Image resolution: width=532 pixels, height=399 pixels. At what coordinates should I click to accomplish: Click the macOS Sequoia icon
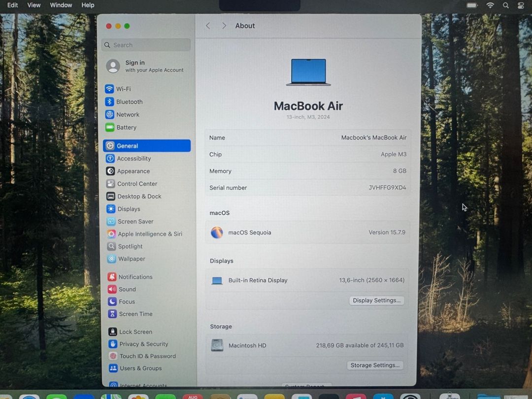pyautogui.click(x=217, y=233)
